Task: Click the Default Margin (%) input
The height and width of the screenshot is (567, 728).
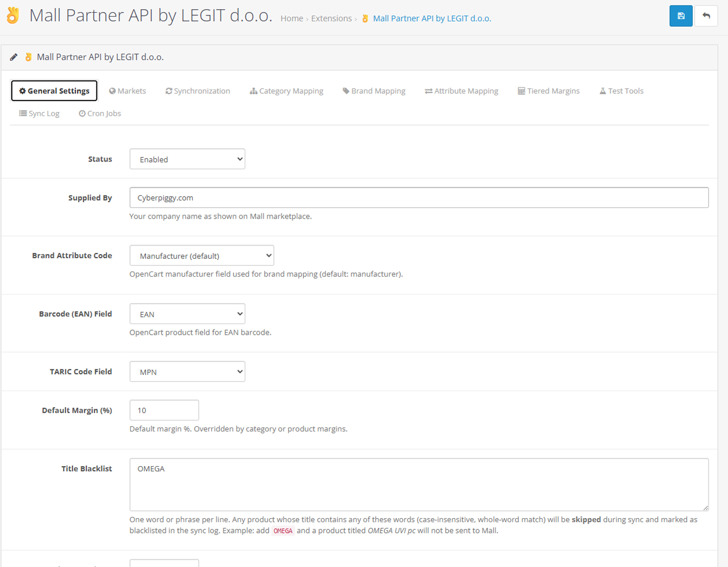Action: (164, 410)
